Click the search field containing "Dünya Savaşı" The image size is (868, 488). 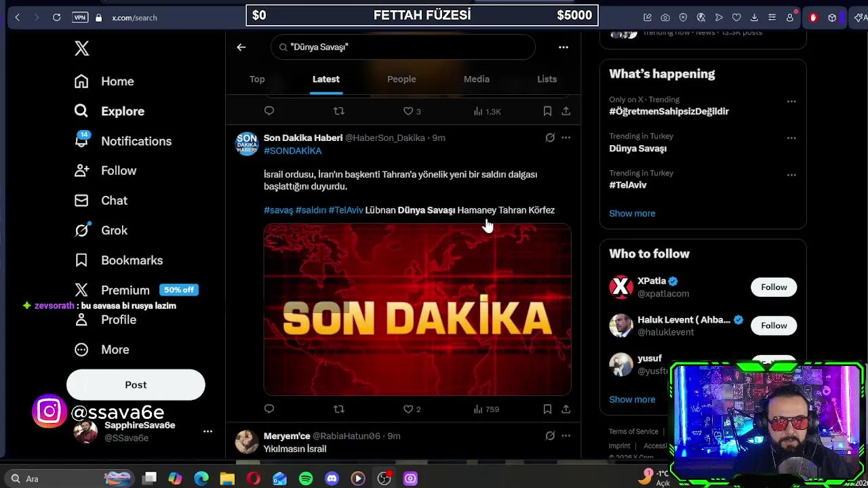(x=403, y=47)
